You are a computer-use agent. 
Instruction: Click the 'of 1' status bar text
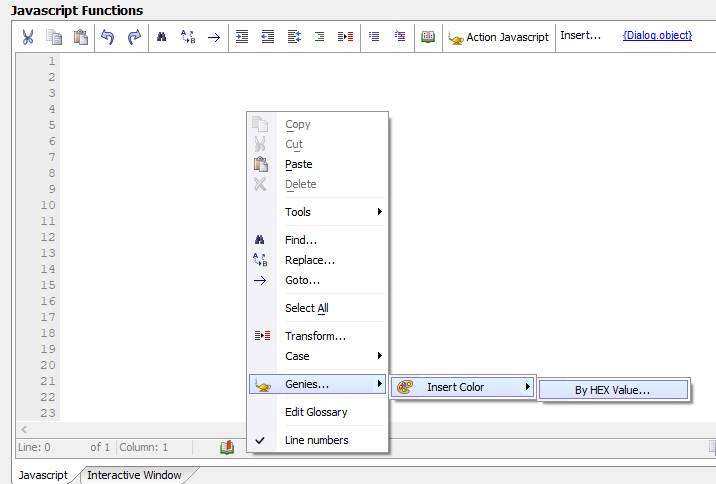(100, 447)
